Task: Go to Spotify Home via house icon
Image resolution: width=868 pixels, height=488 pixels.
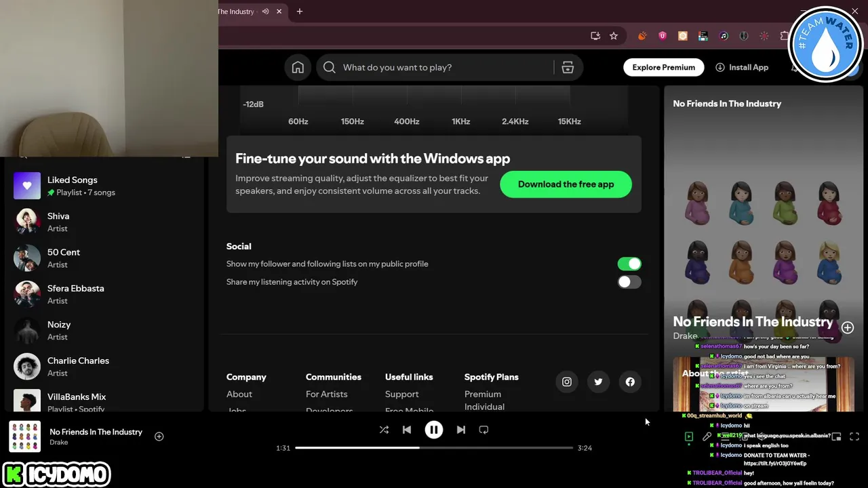Action: [x=298, y=67]
